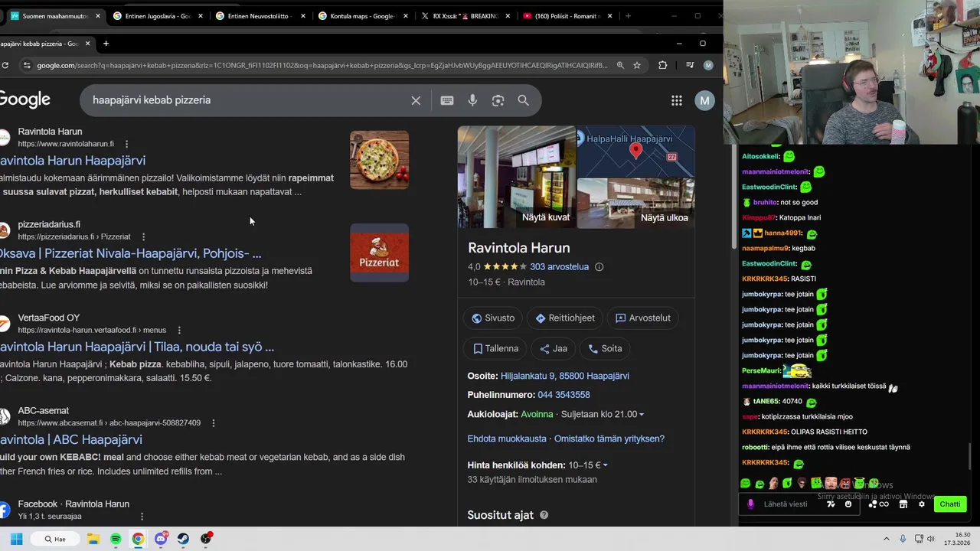The width and height of the screenshot is (980, 551).
Task: Open options for pizzeriadarius.fi result
Action: [143, 236]
